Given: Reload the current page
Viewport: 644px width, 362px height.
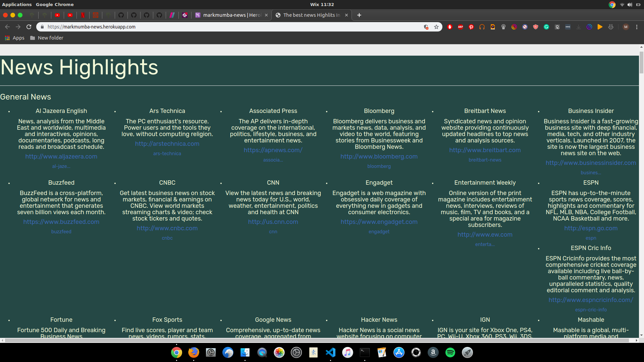Looking at the screenshot, I should pos(29,27).
